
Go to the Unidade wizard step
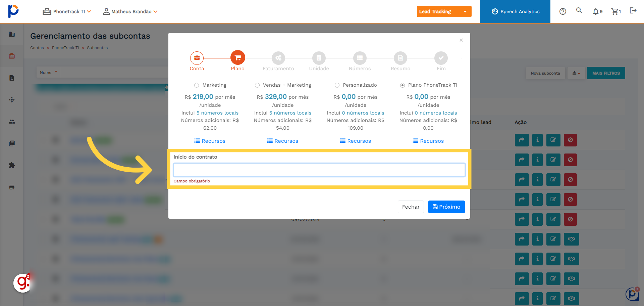pyautogui.click(x=319, y=61)
